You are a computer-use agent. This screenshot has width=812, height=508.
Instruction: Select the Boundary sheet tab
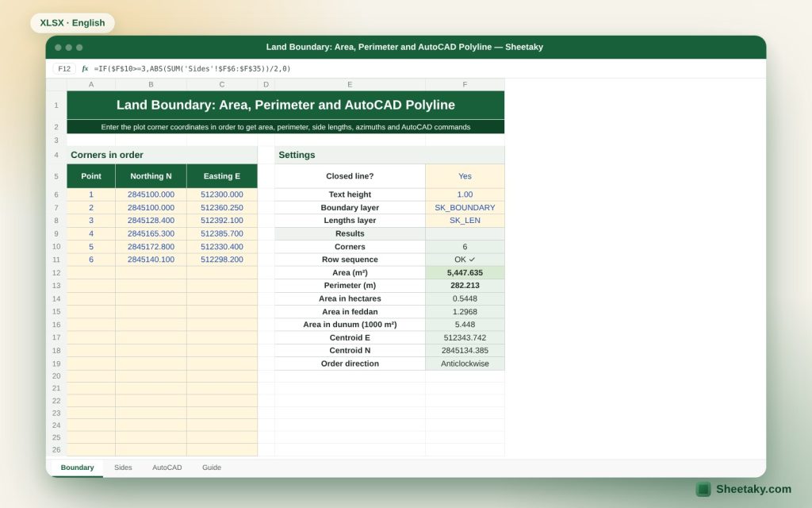(x=77, y=468)
